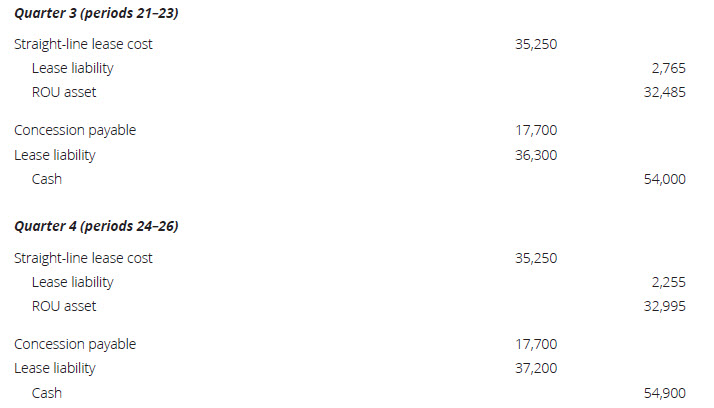Click ROU asset label in Quarter 4

[x=64, y=306]
